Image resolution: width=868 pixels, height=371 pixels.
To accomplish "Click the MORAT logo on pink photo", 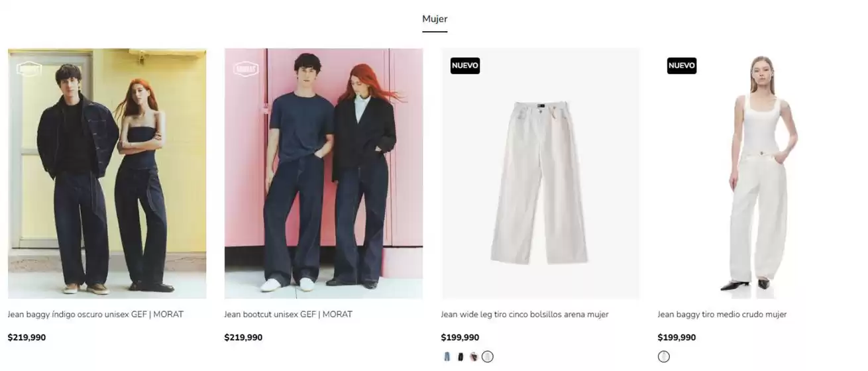I will coord(246,68).
